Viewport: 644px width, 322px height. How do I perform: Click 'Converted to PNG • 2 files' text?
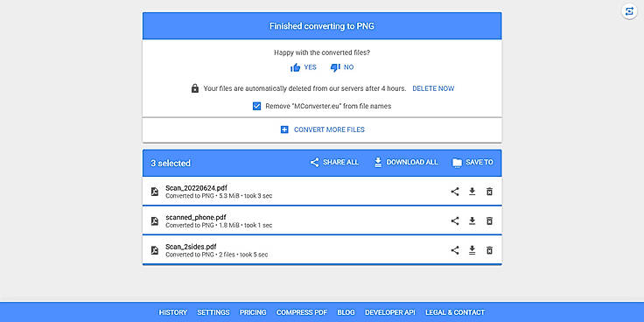200,255
